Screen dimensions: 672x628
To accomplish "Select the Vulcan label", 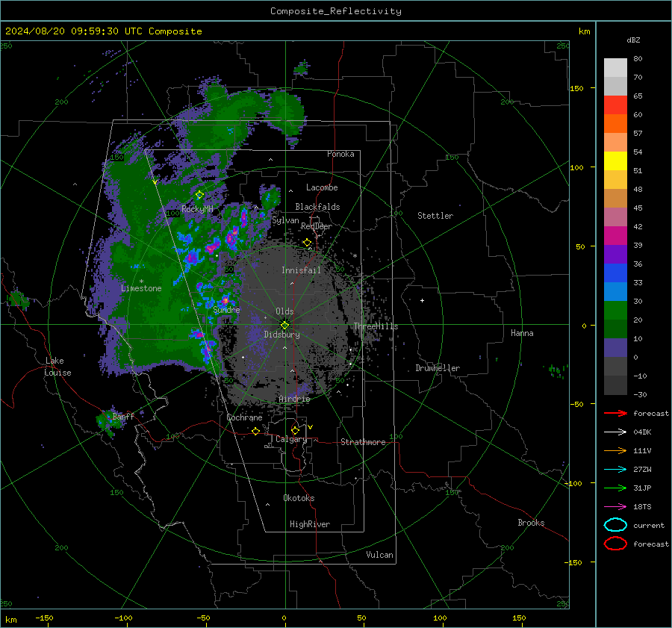I will tap(379, 555).
